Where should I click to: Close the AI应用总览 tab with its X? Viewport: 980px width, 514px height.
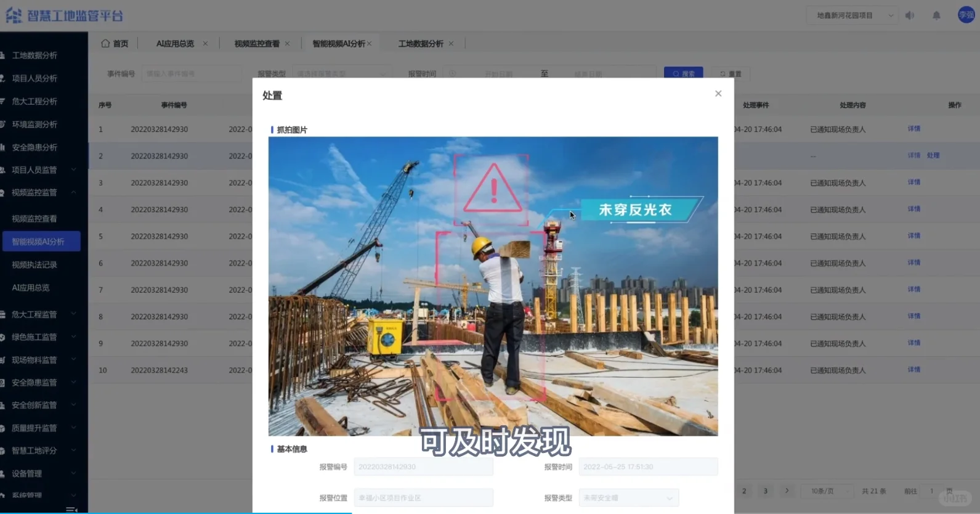[x=205, y=44]
